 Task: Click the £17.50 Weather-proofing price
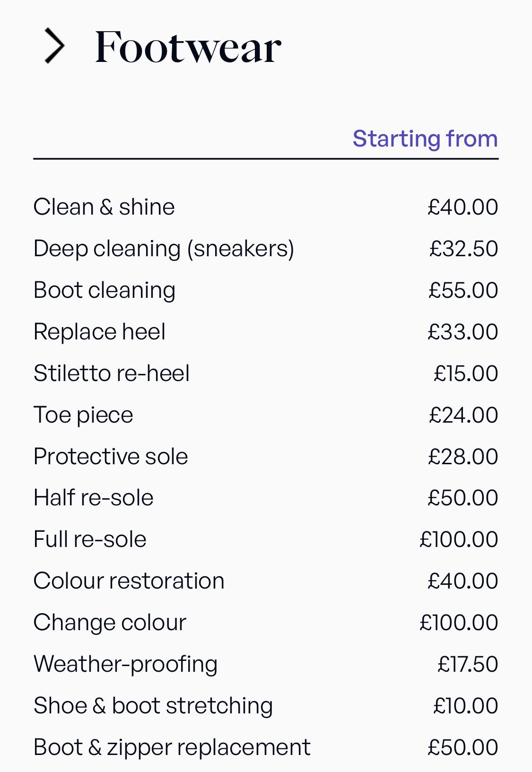pos(467,664)
